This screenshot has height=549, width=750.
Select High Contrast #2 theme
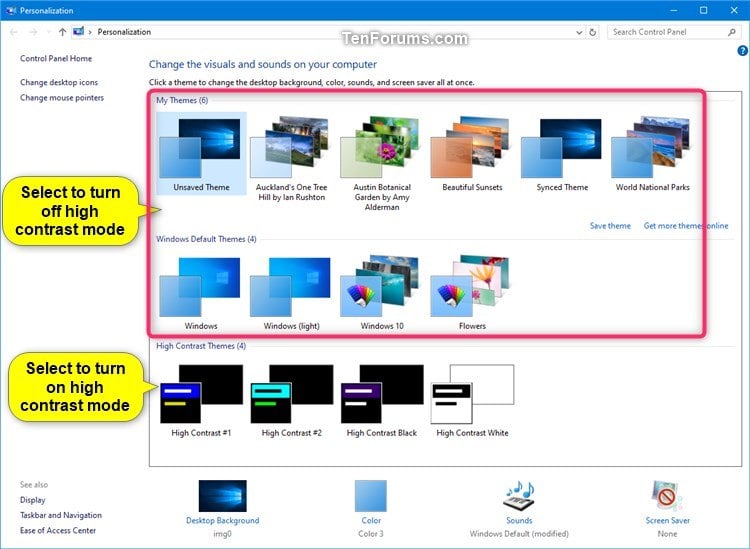(291, 401)
